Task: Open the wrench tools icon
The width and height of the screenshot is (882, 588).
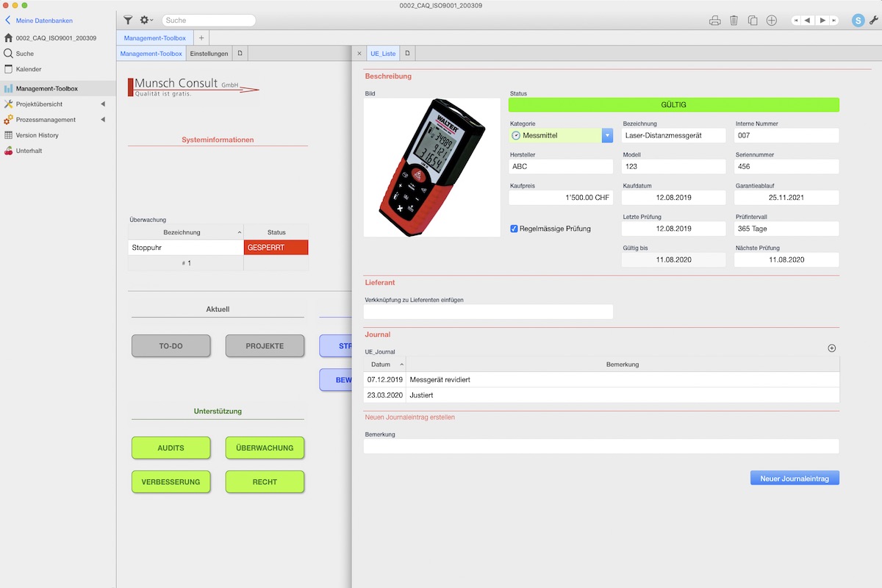Action: (873, 21)
